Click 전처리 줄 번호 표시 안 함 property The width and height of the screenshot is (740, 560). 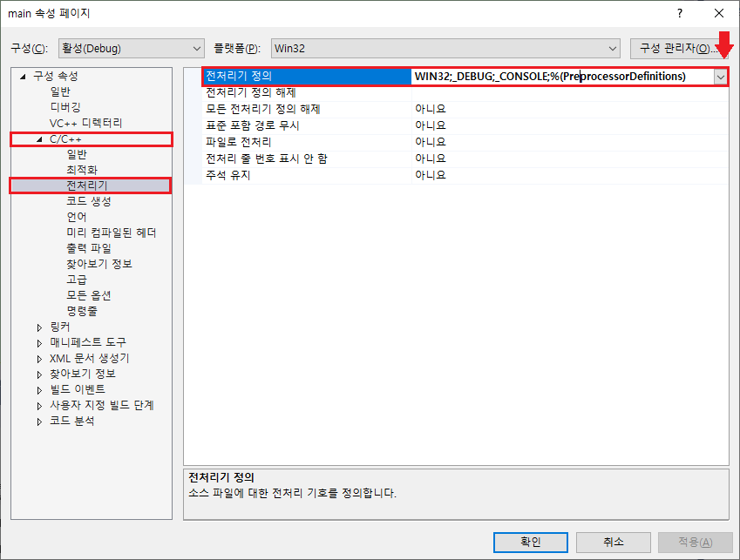[x=267, y=159]
